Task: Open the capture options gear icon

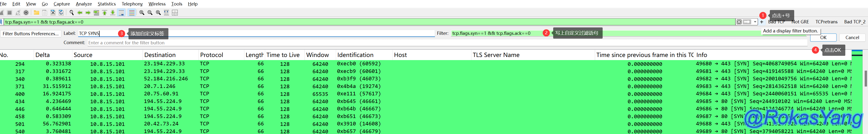Action: (26, 13)
